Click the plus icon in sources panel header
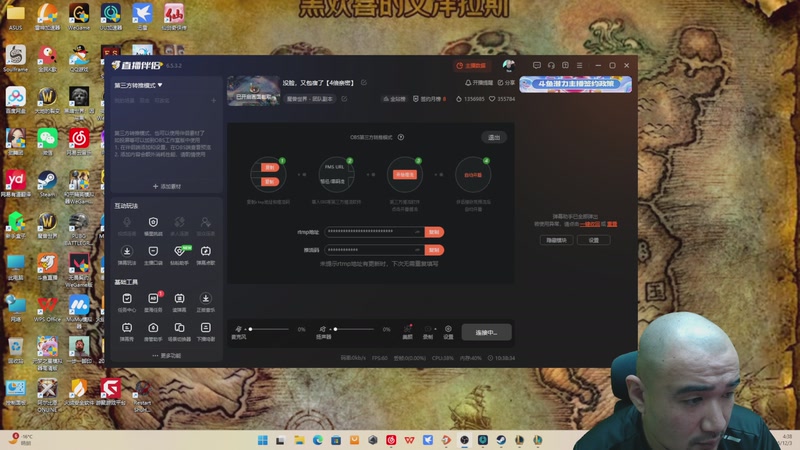This screenshot has width=800, height=450. pos(213,101)
